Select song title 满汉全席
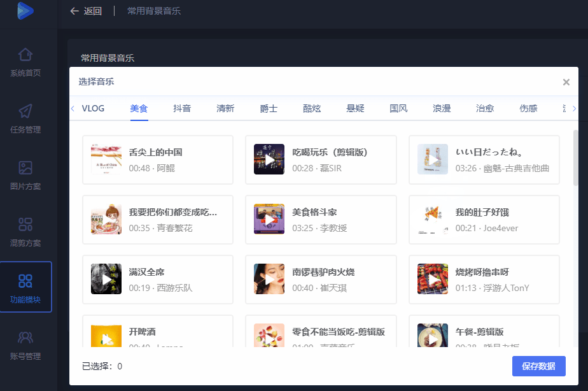588x391 pixels. (x=146, y=272)
